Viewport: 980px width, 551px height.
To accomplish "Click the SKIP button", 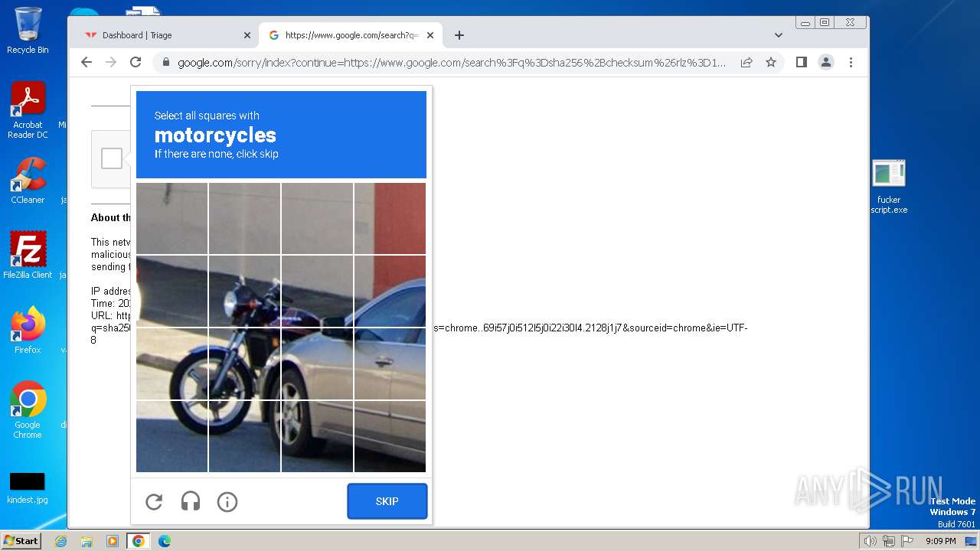I will point(387,501).
